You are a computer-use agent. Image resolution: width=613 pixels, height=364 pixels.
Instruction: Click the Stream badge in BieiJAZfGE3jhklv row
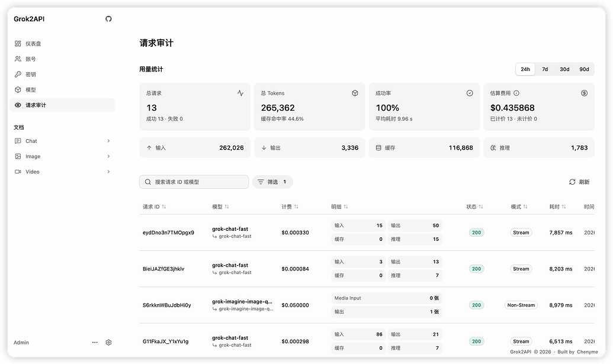tap(521, 269)
